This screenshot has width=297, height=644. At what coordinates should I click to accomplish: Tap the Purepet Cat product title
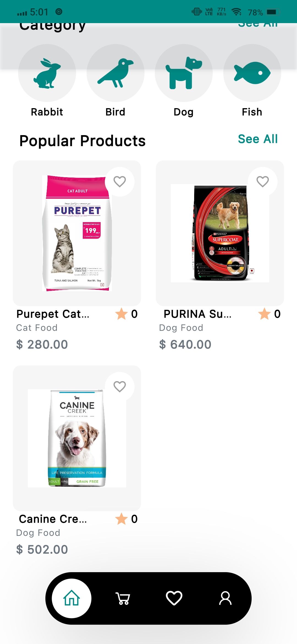(x=53, y=314)
